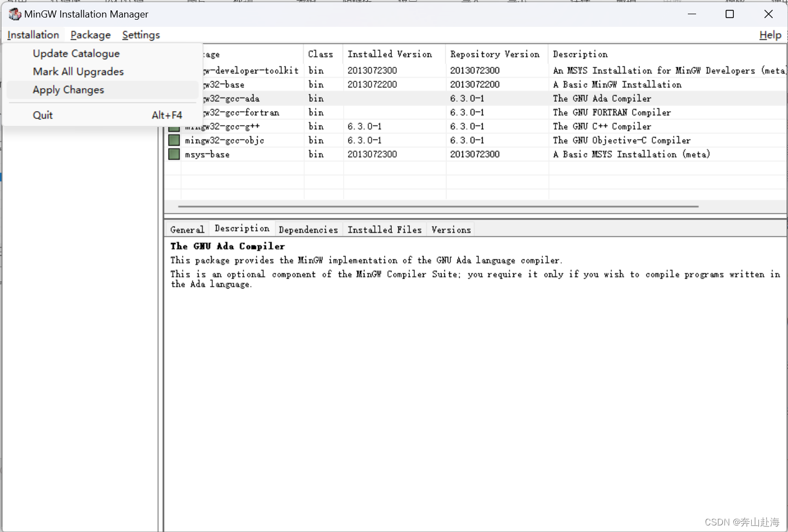Open the Settings menu
The width and height of the screenshot is (788, 532).
pyautogui.click(x=141, y=35)
